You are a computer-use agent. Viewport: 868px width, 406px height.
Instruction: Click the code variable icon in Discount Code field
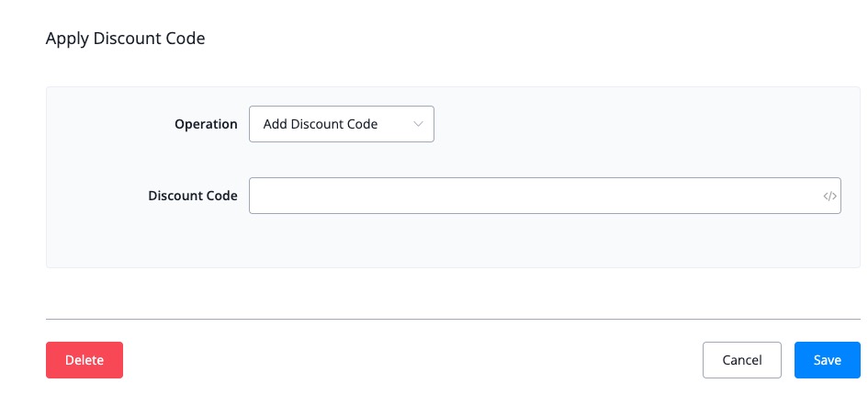(x=829, y=196)
